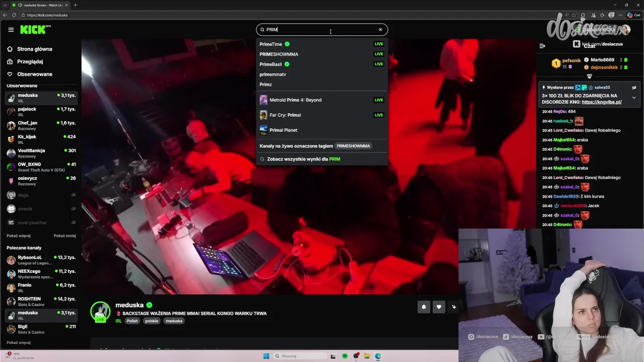Expand the leaderboard with the down arrow
Image resolution: width=644 pixels, height=362 pixels.
(x=590, y=76)
